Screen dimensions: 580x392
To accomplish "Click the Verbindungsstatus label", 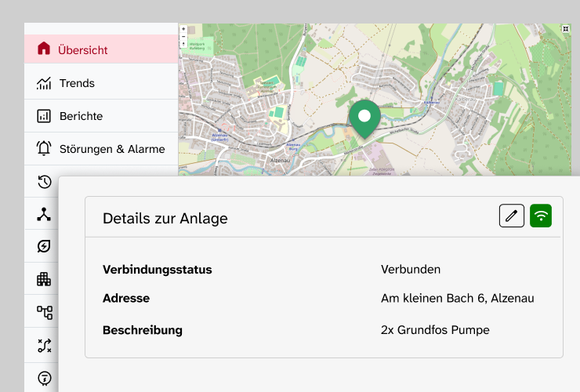I will click(158, 270).
